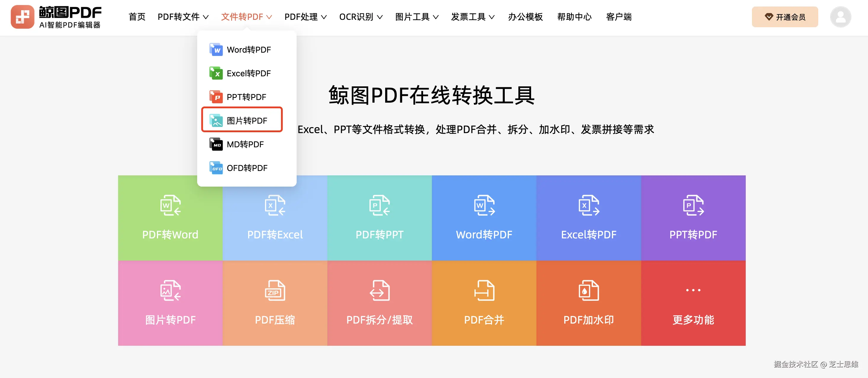Open the OCR识别 dropdown

361,17
